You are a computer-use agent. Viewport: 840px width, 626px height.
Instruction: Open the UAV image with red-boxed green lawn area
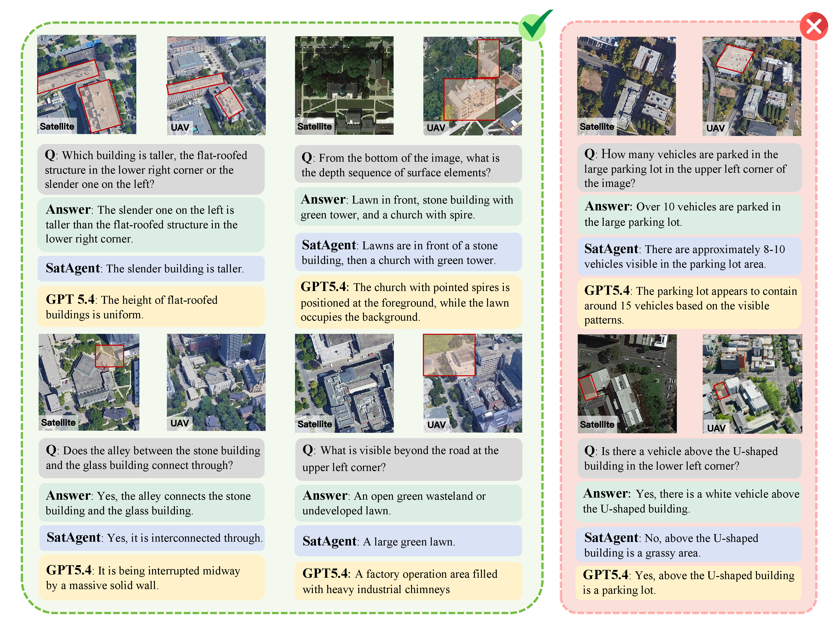[472, 383]
